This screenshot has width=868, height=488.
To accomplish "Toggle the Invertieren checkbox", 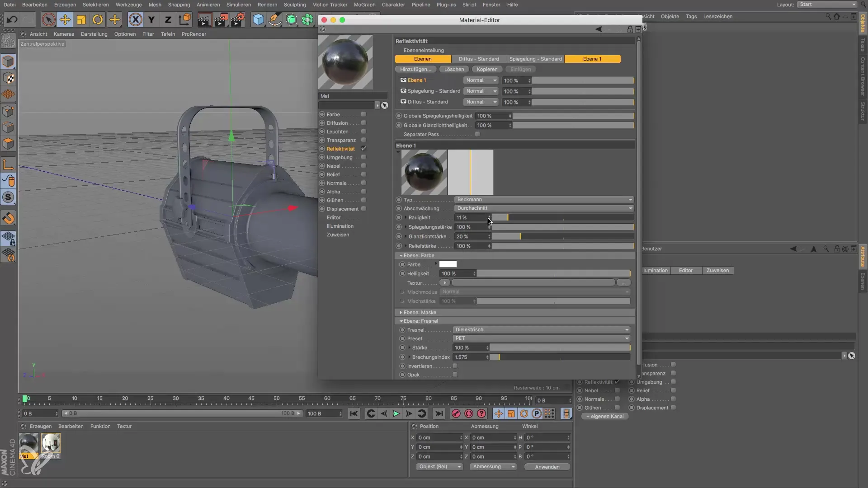I will point(455,366).
